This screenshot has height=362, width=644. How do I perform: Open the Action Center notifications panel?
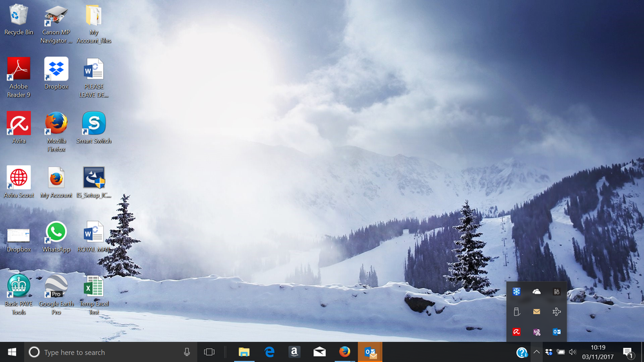click(628, 352)
